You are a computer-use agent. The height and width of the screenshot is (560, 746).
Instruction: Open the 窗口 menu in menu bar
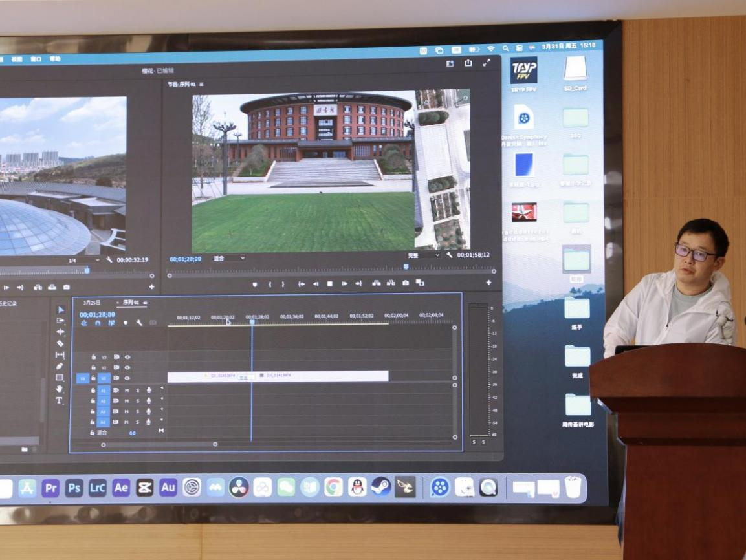point(36,59)
